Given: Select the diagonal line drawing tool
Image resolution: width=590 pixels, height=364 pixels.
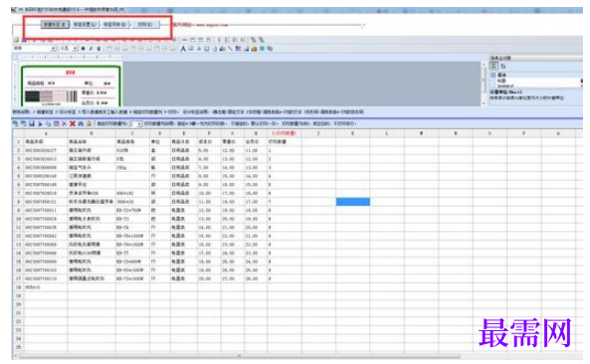Looking at the screenshot, I should [230, 49].
